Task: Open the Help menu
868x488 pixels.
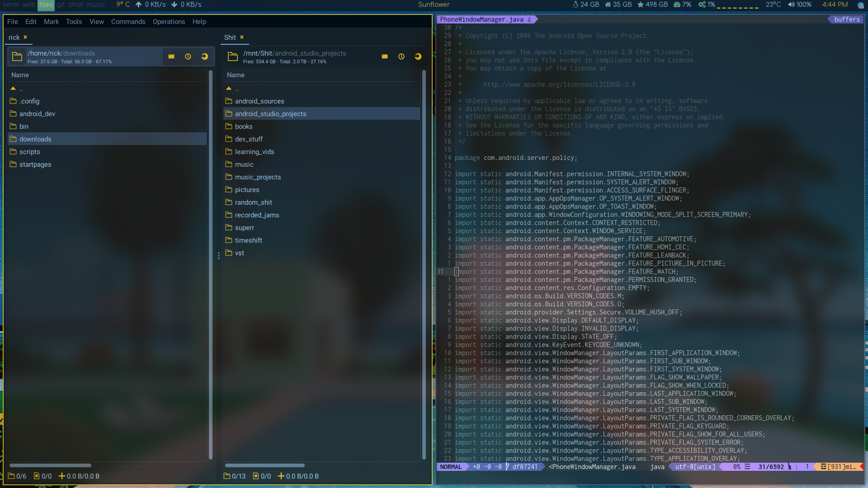Action: 199,22
